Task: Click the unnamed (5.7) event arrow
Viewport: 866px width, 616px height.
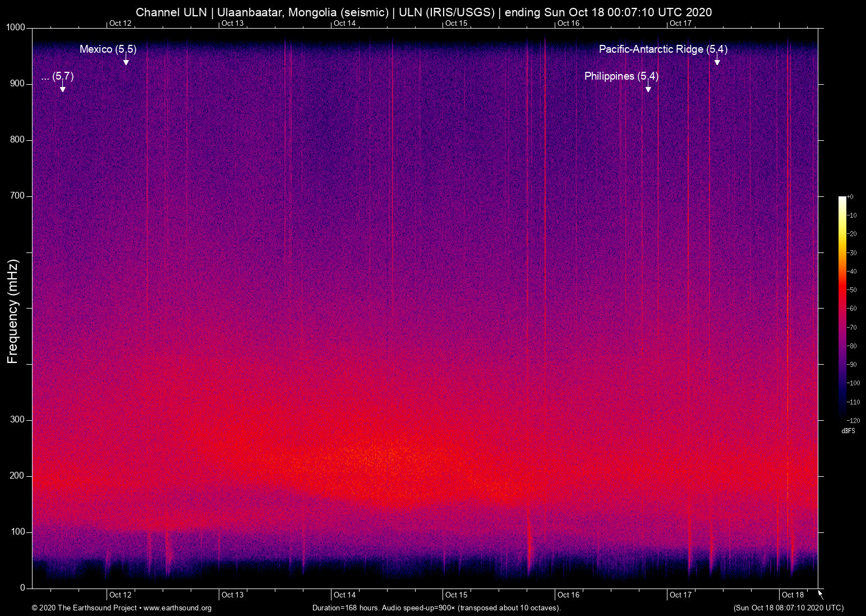Action: (x=62, y=89)
